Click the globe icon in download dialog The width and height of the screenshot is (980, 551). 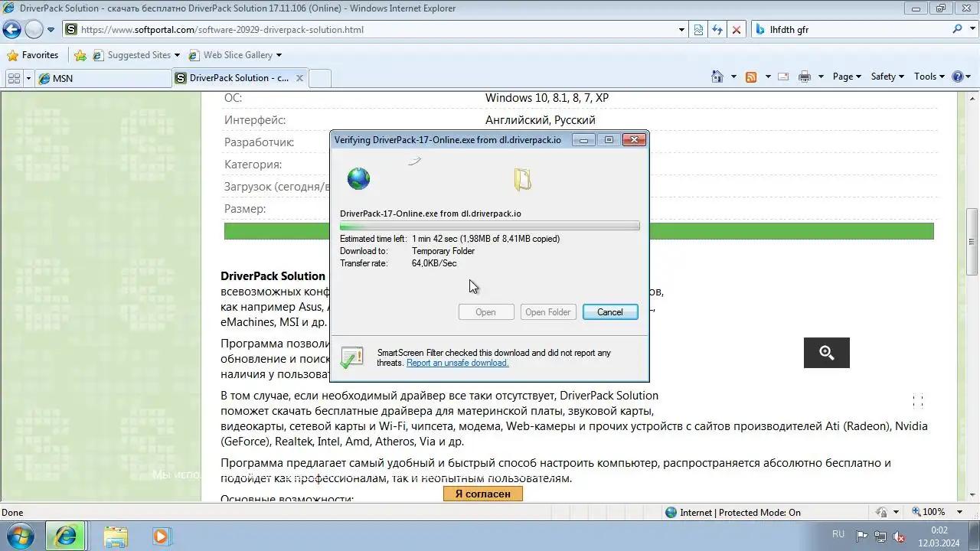click(x=358, y=178)
